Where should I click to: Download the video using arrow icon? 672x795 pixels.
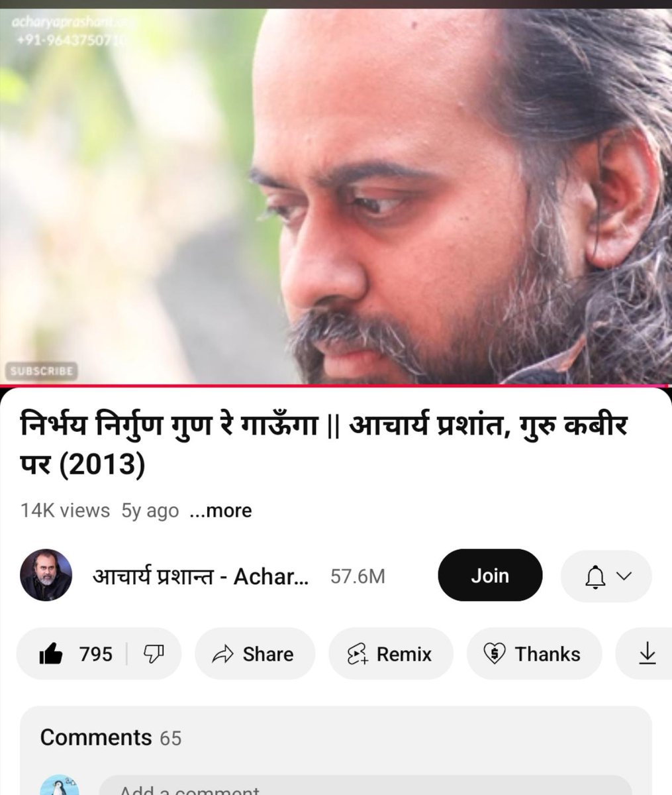pos(647,655)
